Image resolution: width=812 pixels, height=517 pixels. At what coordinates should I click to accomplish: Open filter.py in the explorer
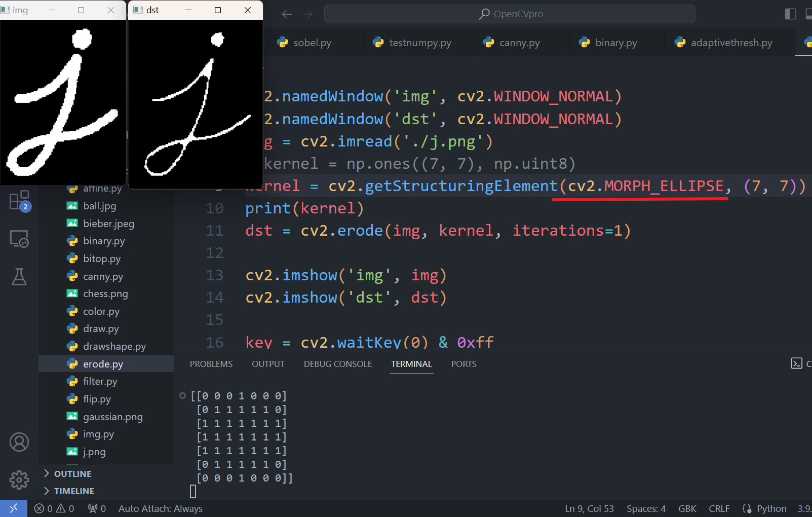pyautogui.click(x=106, y=381)
